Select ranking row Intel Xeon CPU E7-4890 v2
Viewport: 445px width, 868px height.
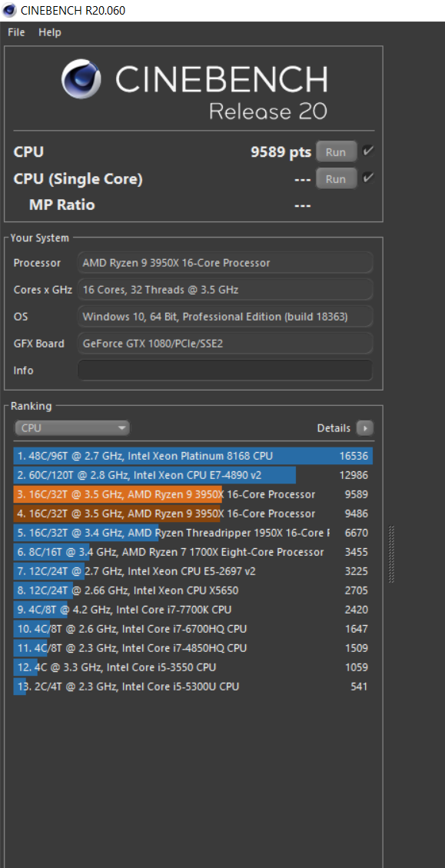193,475
